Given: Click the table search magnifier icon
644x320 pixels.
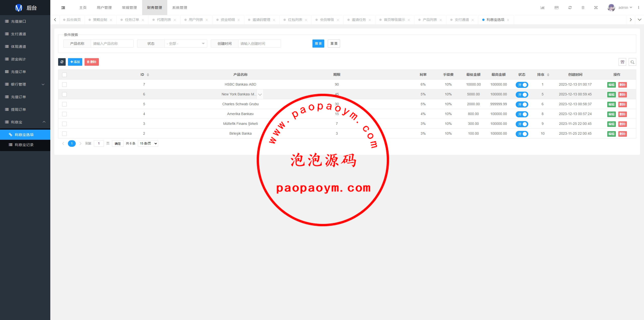Looking at the screenshot, I should [x=632, y=62].
